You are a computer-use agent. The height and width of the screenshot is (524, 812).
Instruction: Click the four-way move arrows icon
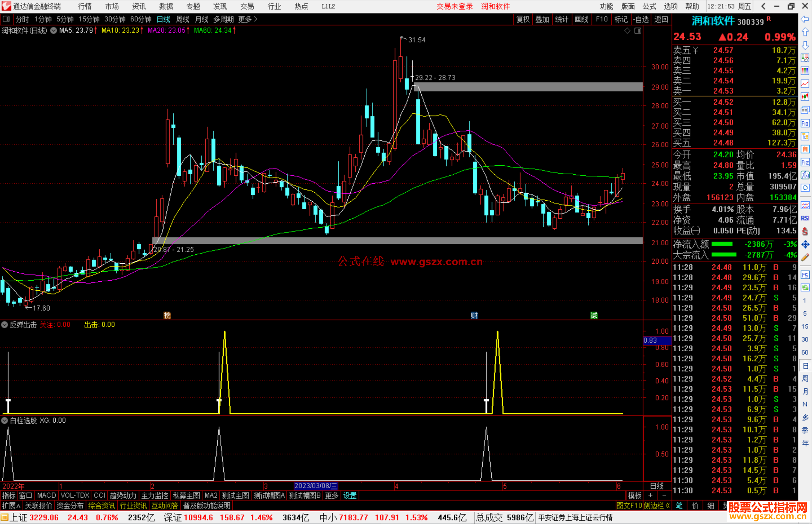(804, 245)
